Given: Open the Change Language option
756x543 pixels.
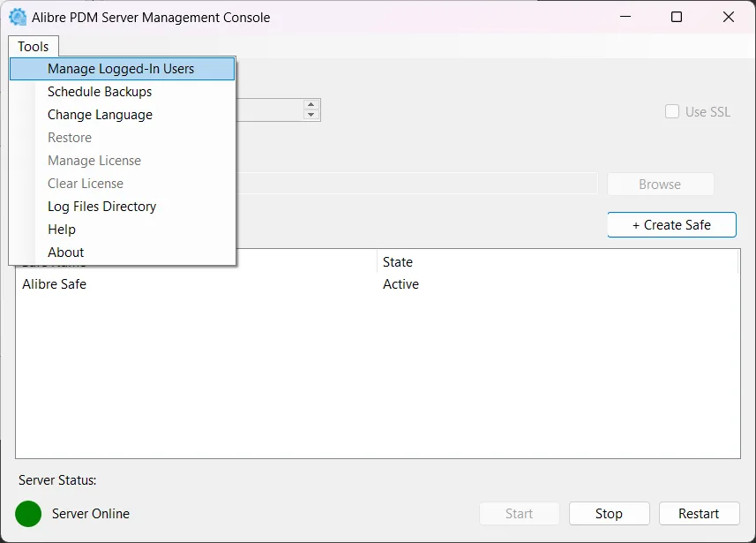Looking at the screenshot, I should tap(122, 115).
